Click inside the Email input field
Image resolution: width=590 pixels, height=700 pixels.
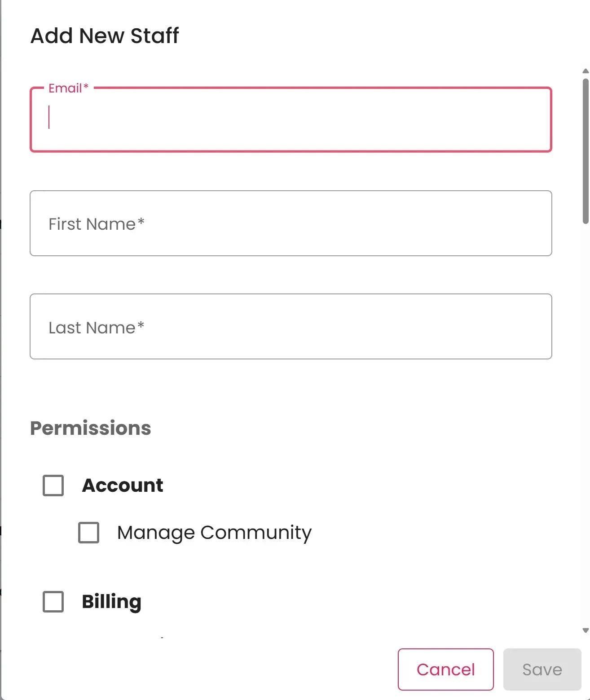(x=291, y=120)
